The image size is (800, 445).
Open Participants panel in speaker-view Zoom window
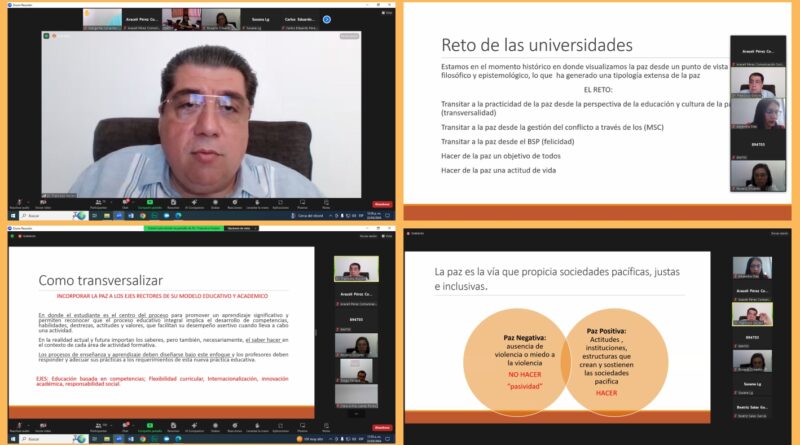(100, 203)
